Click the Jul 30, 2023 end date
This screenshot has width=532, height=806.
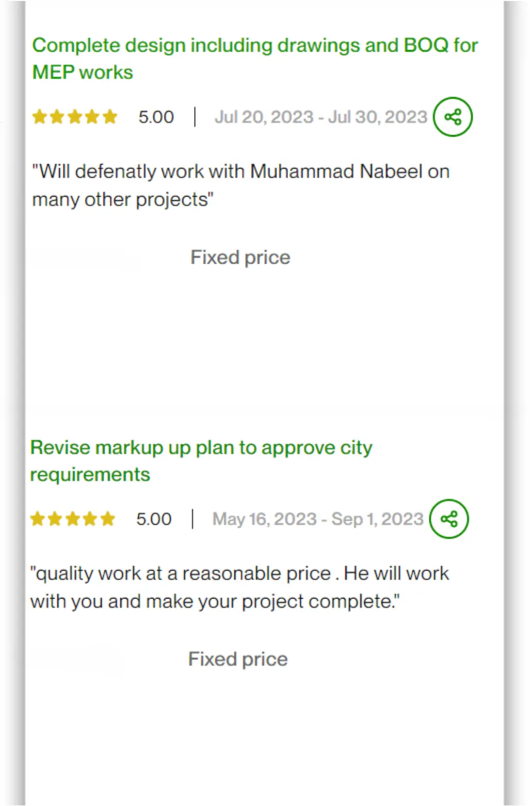tap(378, 117)
